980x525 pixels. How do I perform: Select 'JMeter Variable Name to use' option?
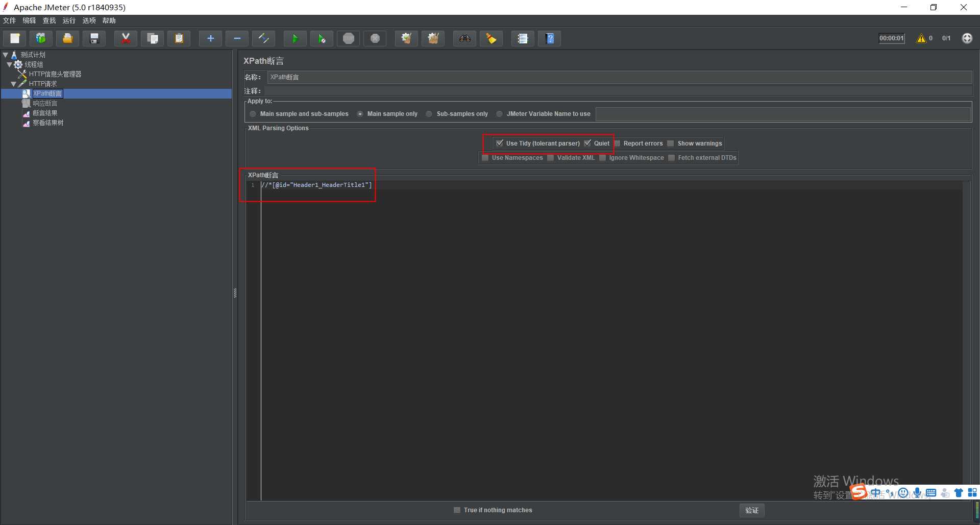(544, 114)
